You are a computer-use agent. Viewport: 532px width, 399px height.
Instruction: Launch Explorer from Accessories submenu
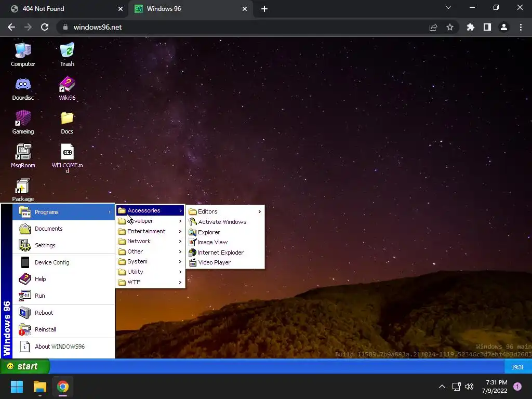coord(225,232)
